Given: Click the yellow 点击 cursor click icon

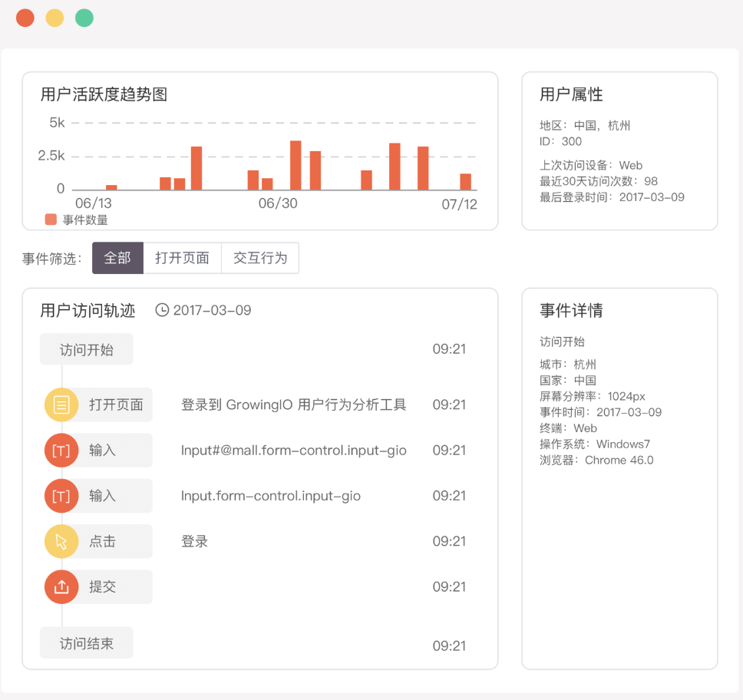Looking at the screenshot, I should click(61, 541).
